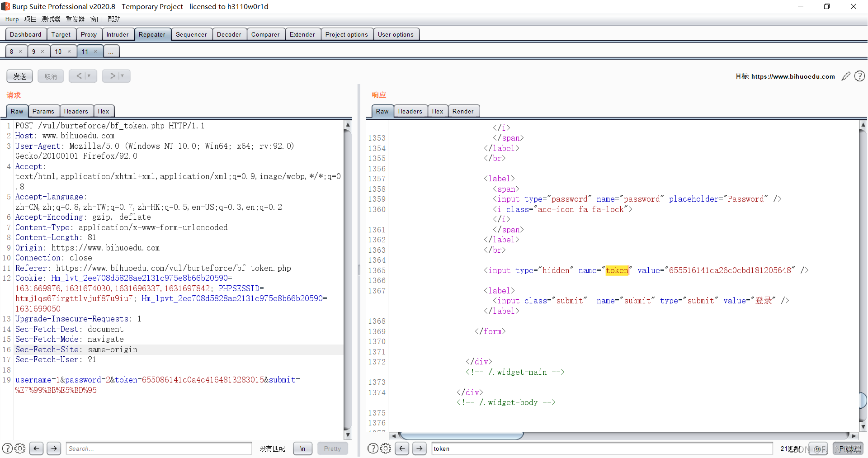Viewport: 868px width, 458px height.
Task: Switch to Sequencer tab
Action: pyautogui.click(x=191, y=34)
